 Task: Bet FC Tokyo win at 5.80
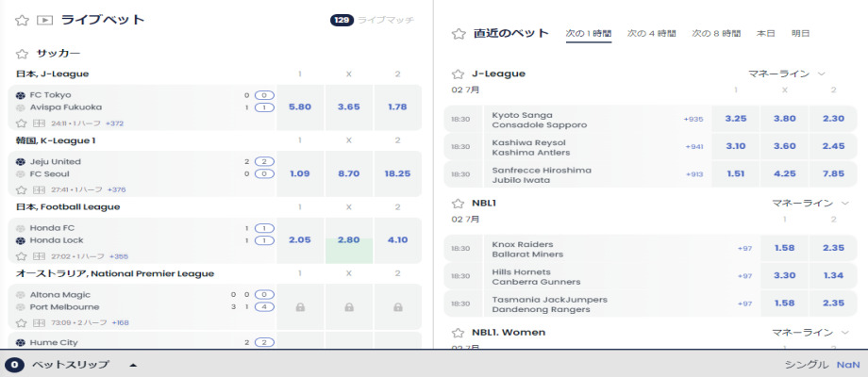(x=300, y=107)
